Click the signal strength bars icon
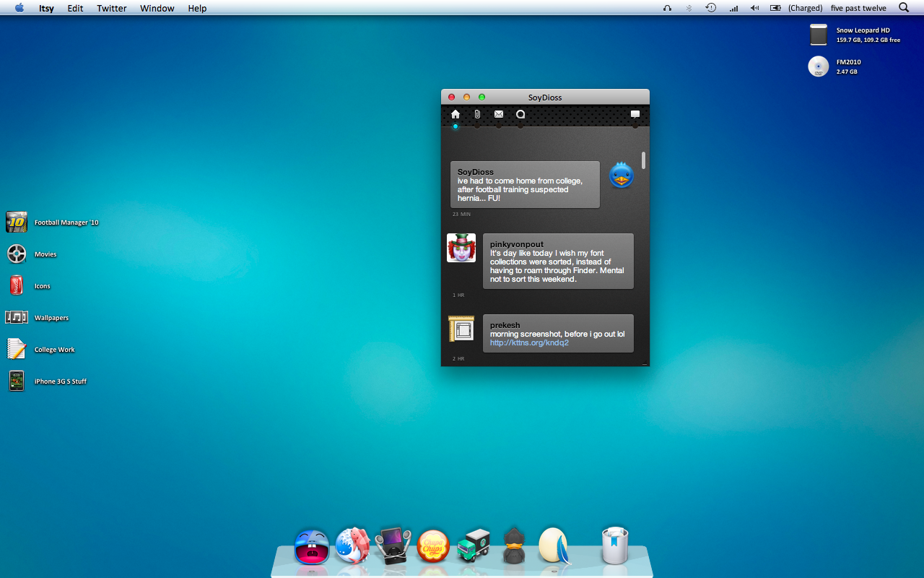The image size is (924, 578). pos(733,8)
